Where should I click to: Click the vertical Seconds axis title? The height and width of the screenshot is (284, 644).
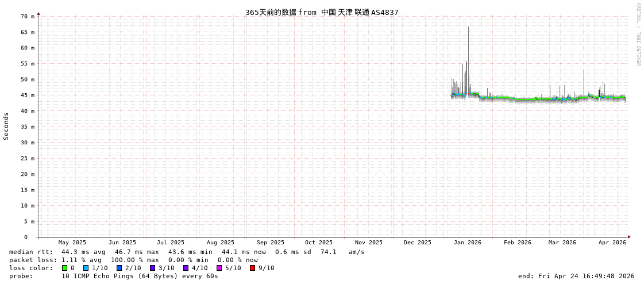6,126
